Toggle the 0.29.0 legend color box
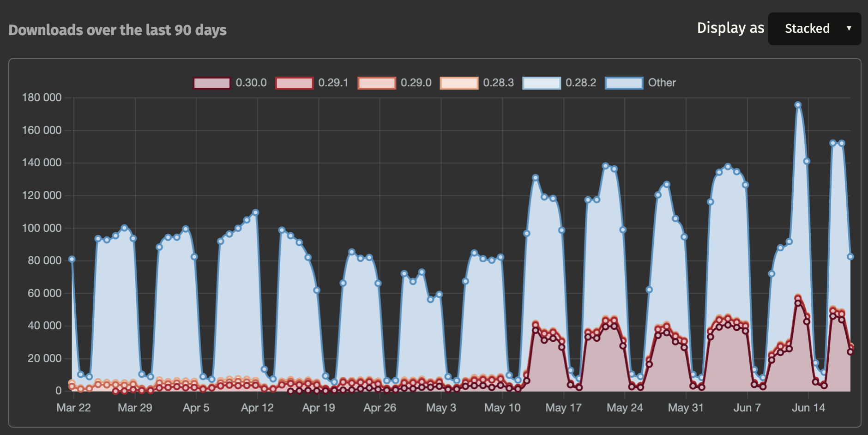The height and width of the screenshot is (435, 868). point(376,83)
